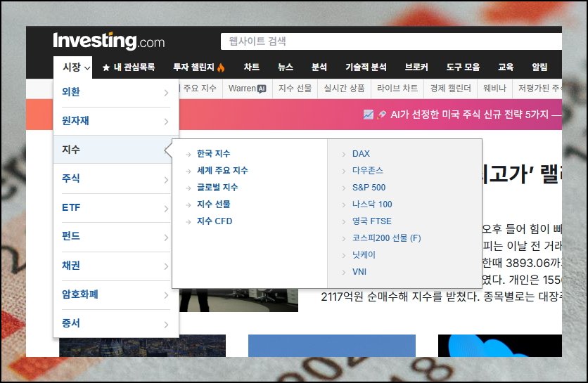Select ETF in the market menu
Viewport: 588px width, 383px height.
71,207
